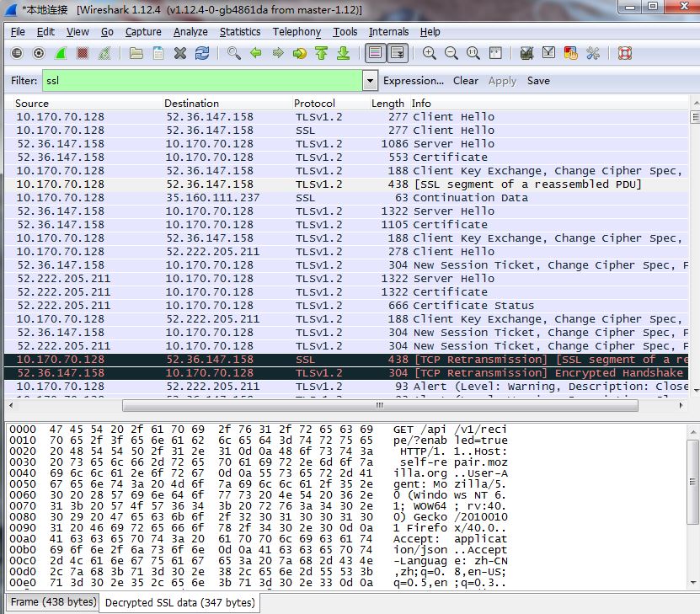Select the Certificate Status packet row
Screen dimensions: 700x614
point(346,306)
